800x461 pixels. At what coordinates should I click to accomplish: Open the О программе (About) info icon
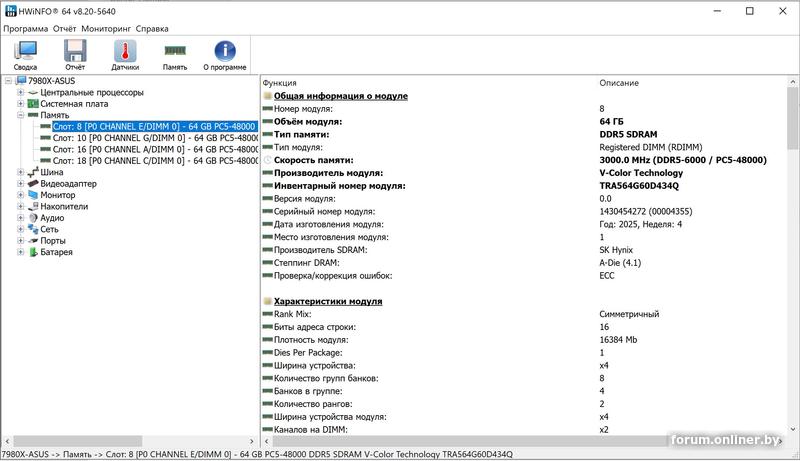(x=225, y=55)
